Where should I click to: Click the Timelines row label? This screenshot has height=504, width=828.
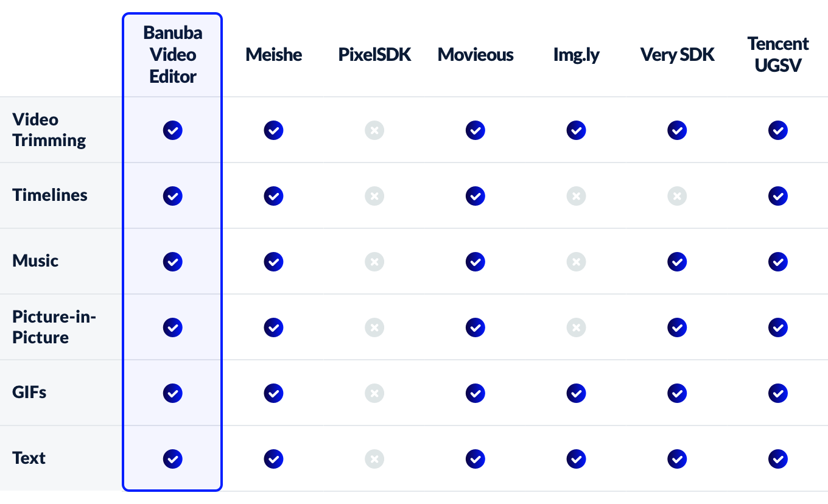(50, 195)
